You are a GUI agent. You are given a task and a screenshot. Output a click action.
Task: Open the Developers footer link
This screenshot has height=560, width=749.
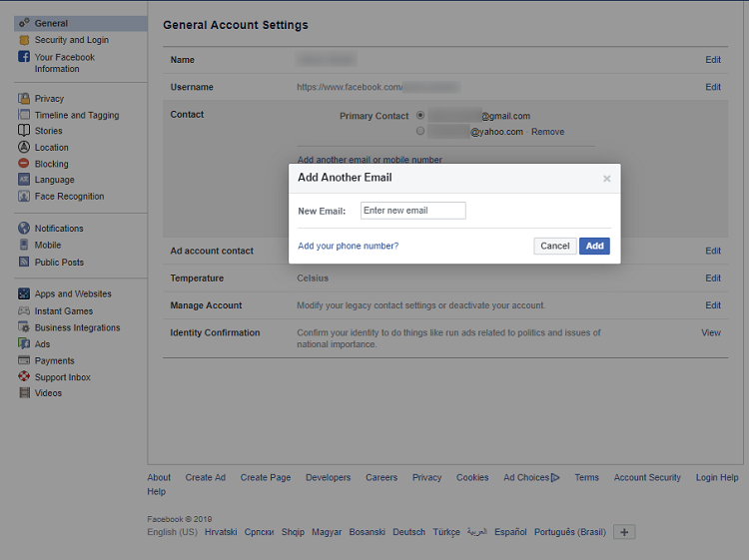[x=329, y=477]
